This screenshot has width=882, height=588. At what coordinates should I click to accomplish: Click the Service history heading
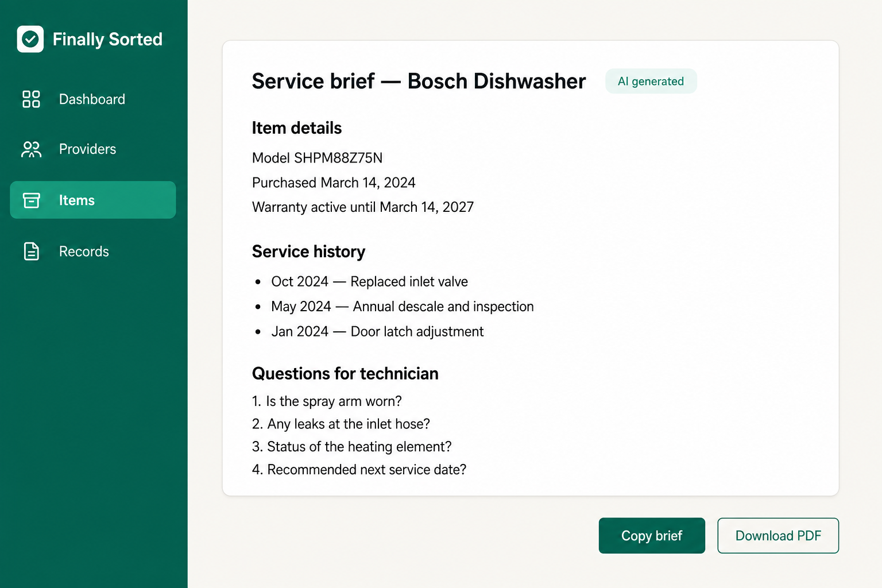pos(308,252)
